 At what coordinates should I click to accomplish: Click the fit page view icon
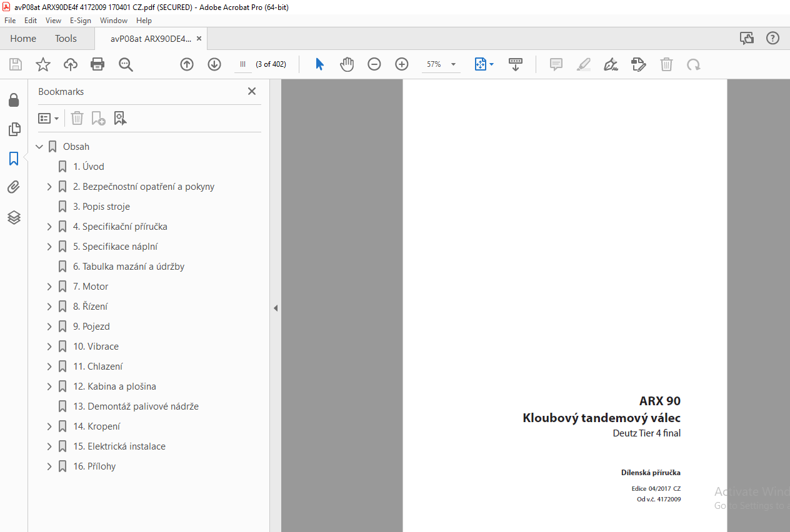pyautogui.click(x=480, y=64)
